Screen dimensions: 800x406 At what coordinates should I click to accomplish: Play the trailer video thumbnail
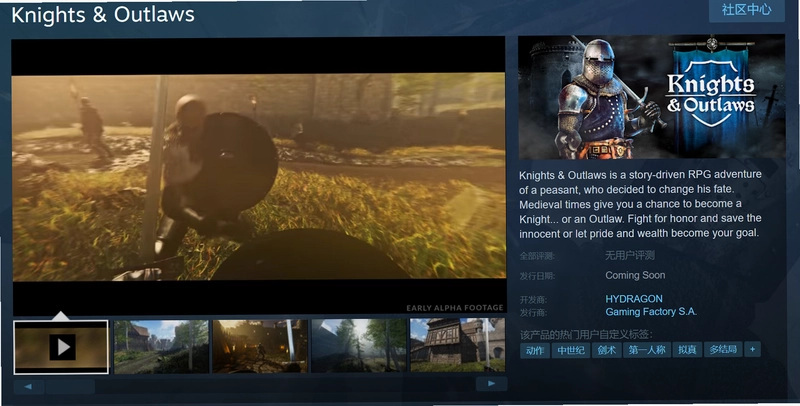pyautogui.click(x=61, y=347)
